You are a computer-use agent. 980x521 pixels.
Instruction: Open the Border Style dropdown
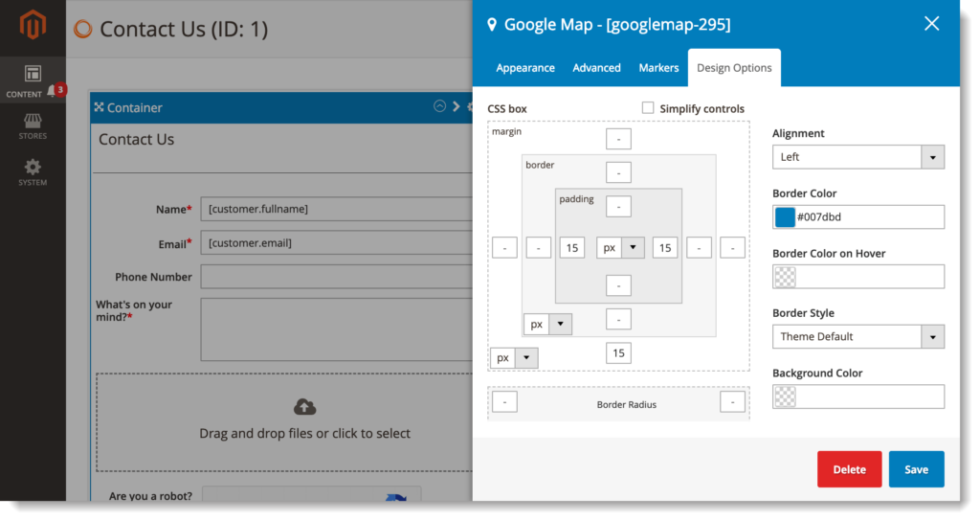(x=857, y=336)
